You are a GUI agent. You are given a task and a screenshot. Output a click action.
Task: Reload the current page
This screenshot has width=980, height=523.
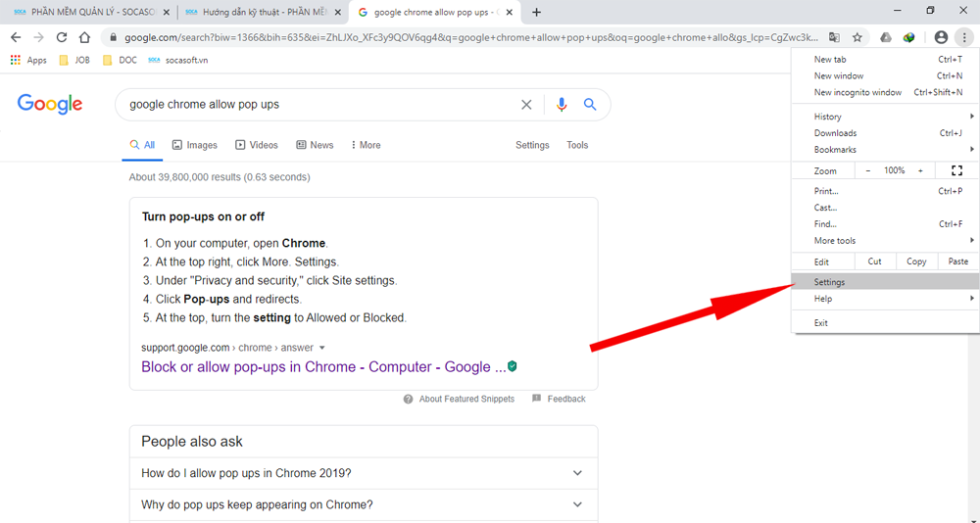click(x=61, y=37)
